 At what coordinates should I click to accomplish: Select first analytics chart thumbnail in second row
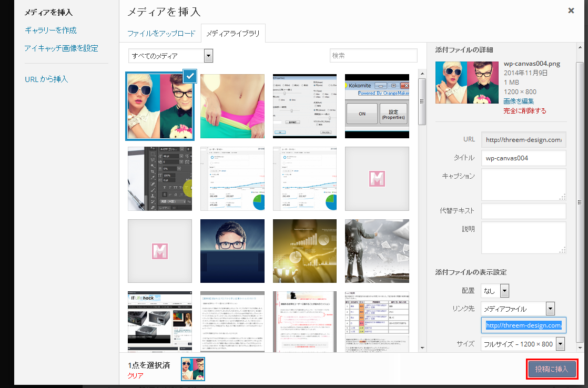pos(232,178)
